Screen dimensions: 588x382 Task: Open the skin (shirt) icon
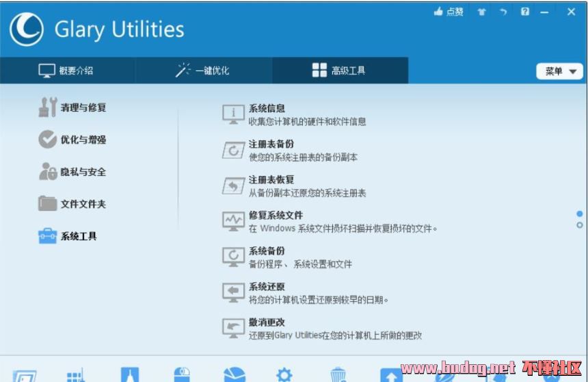tap(481, 12)
